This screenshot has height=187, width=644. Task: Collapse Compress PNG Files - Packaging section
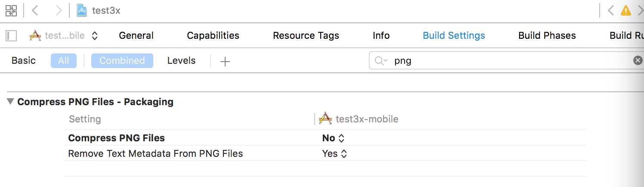pyautogui.click(x=10, y=102)
